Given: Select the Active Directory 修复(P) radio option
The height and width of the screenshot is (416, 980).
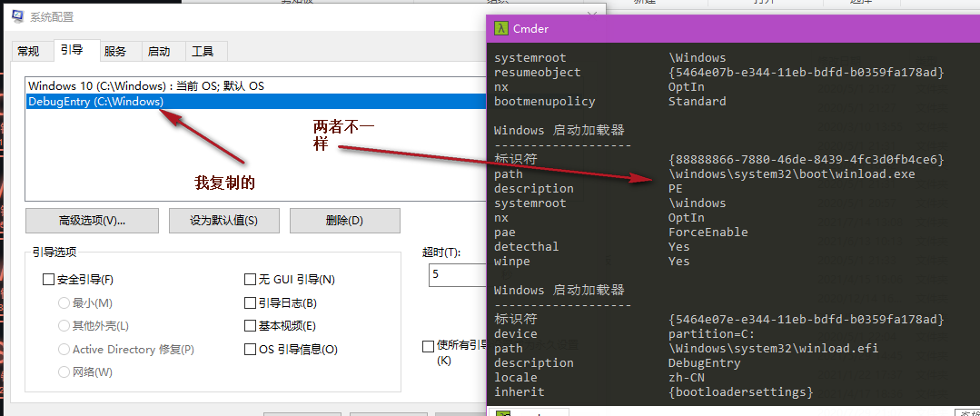Looking at the screenshot, I should 64,349.
